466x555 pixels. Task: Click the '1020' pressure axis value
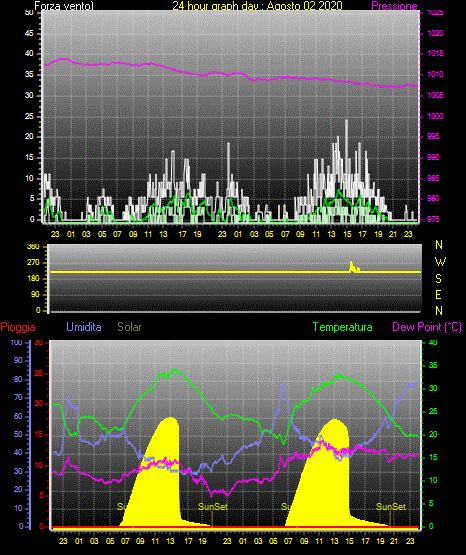[x=435, y=34]
